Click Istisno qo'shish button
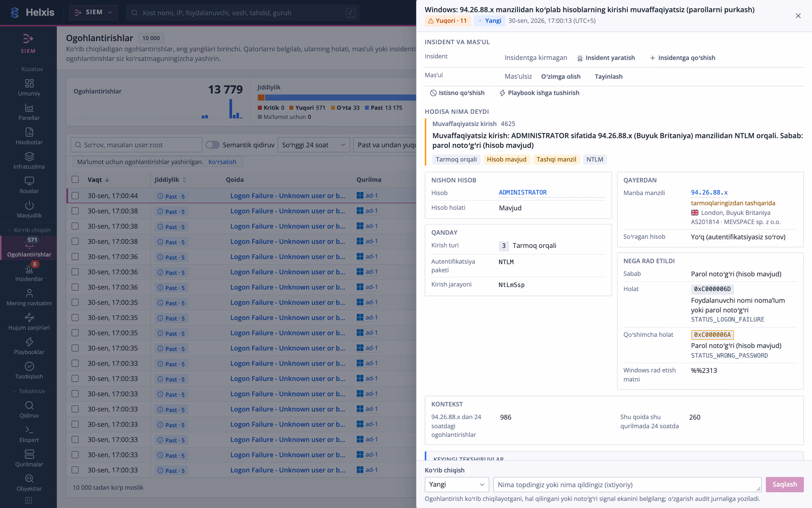 point(457,93)
